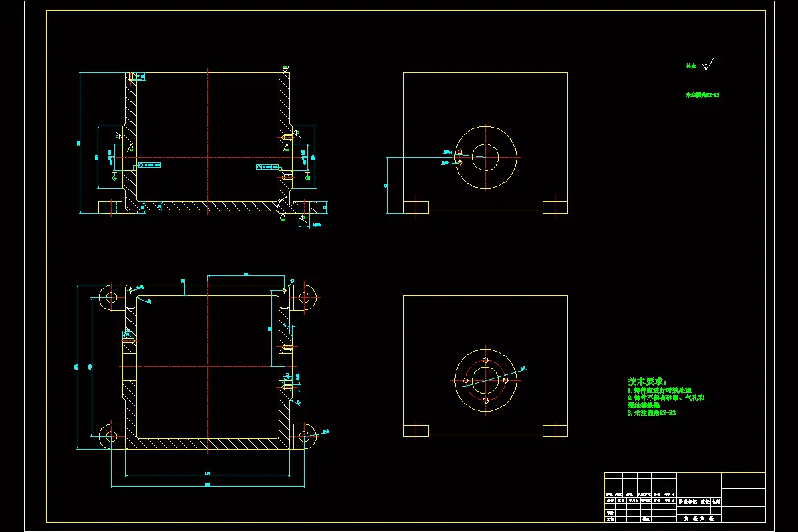Screen dimensions: 798x532
Task: Pick the right bolt hole on lower-right flange
Action: coord(505,380)
